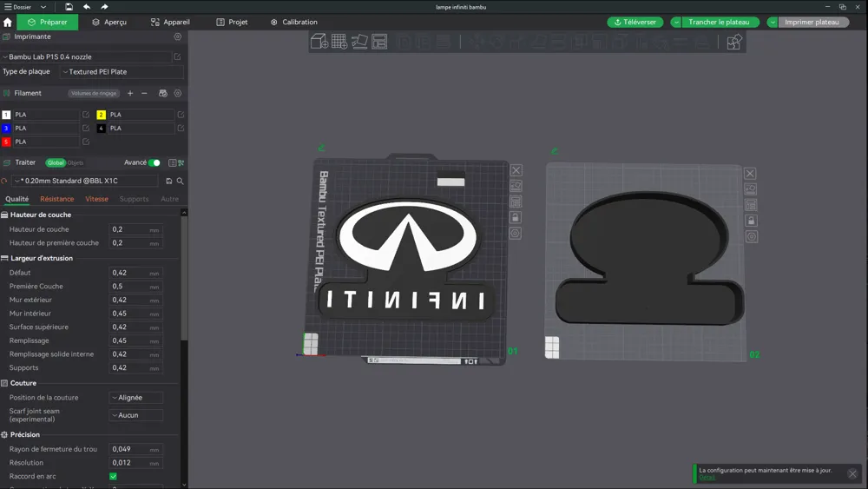Lock plate 01 with its padlock icon
Image resolution: width=868 pixels, height=489 pixels.
pos(516,218)
